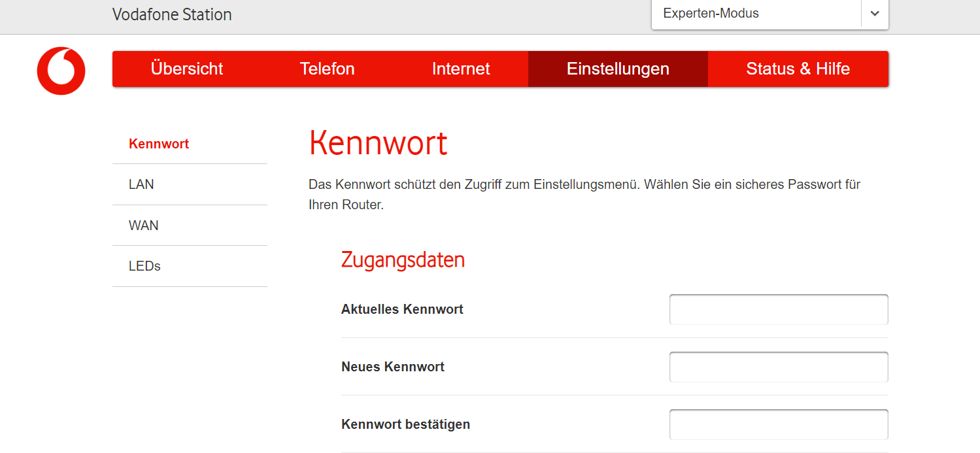Open LAN settings in the sidebar
Screen dimensions: 980x453
tap(190, 184)
